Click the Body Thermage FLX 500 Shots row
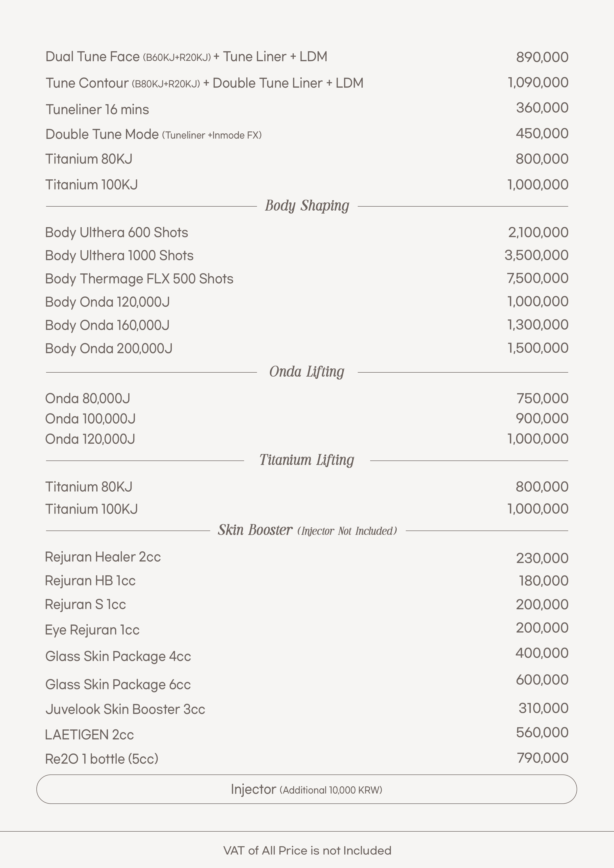Screen dimensions: 614x868 click(139, 279)
